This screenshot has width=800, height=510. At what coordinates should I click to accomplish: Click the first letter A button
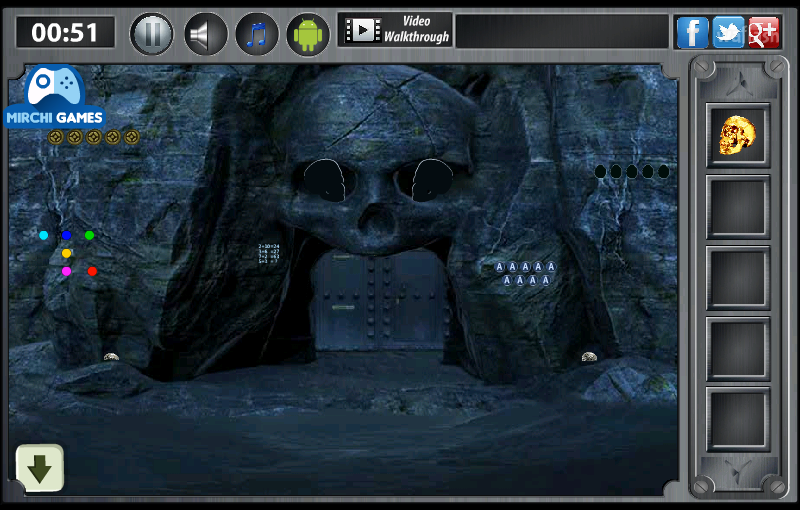point(499,267)
